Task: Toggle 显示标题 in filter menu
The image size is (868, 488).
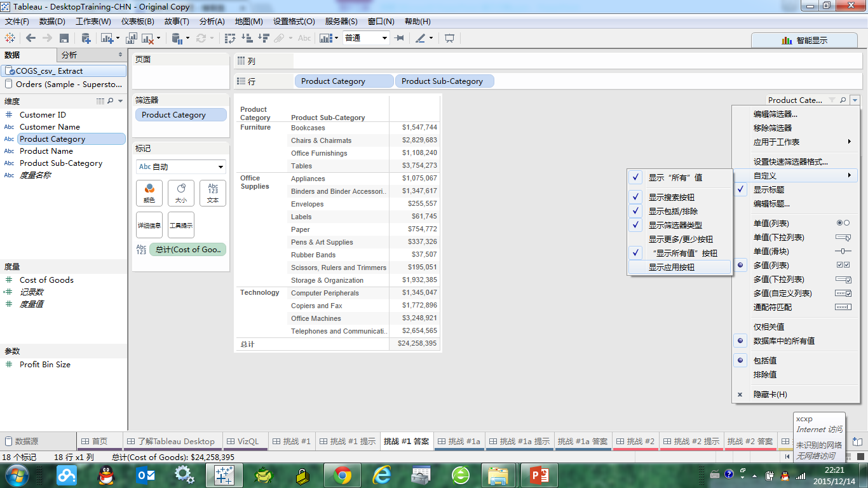Action: pyautogui.click(x=796, y=190)
